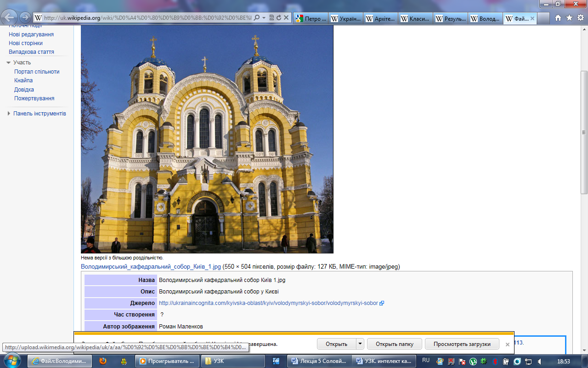Open the Windows Start menu
The image size is (588, 368).
point(11,361)
